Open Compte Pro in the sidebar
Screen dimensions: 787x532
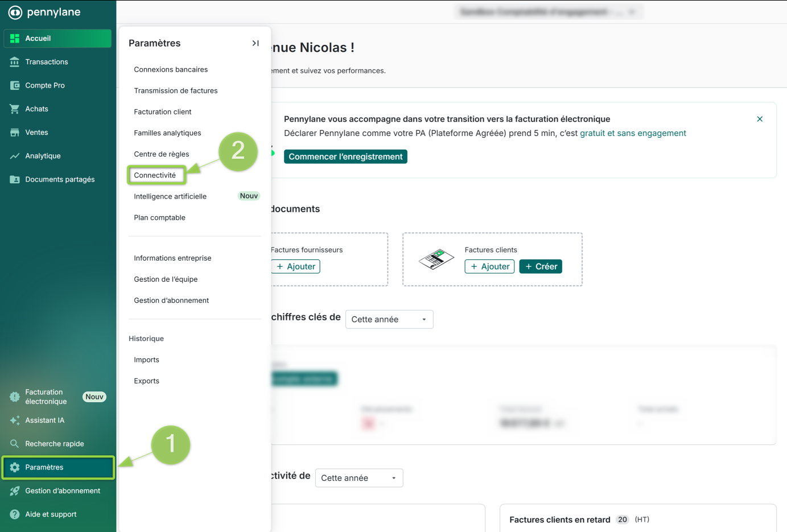pyautogui.click(x=57, y=85)
